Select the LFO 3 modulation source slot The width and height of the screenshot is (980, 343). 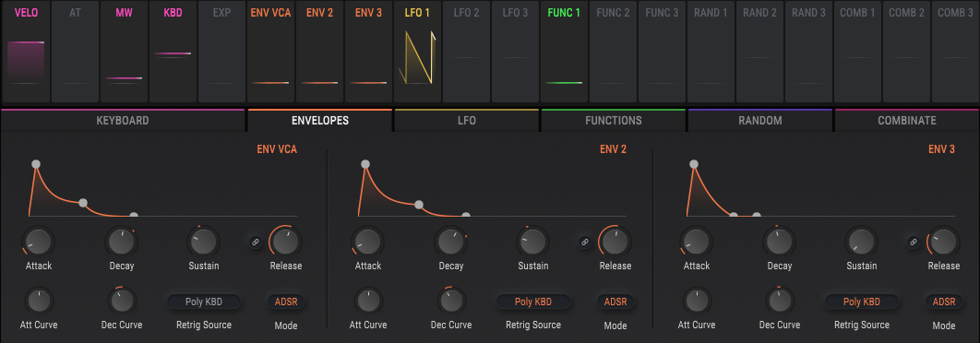[x=515, y=52]
